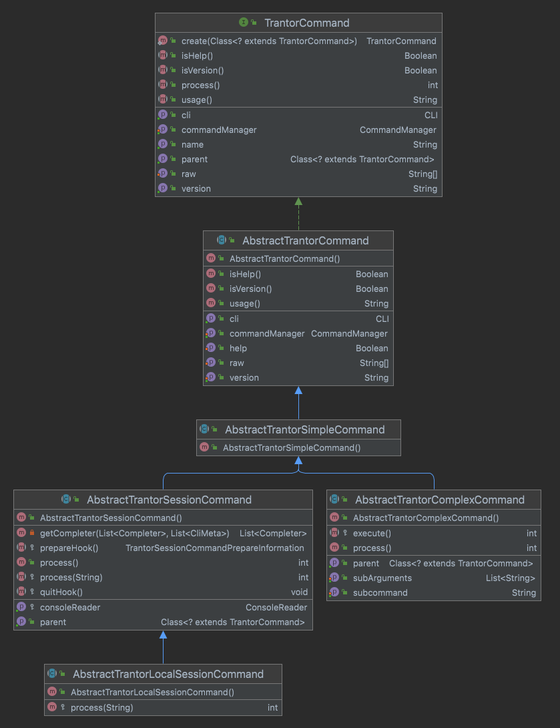560x728 pixels.
Task: Click the method icon next to create()
Action: coord(162,41)
